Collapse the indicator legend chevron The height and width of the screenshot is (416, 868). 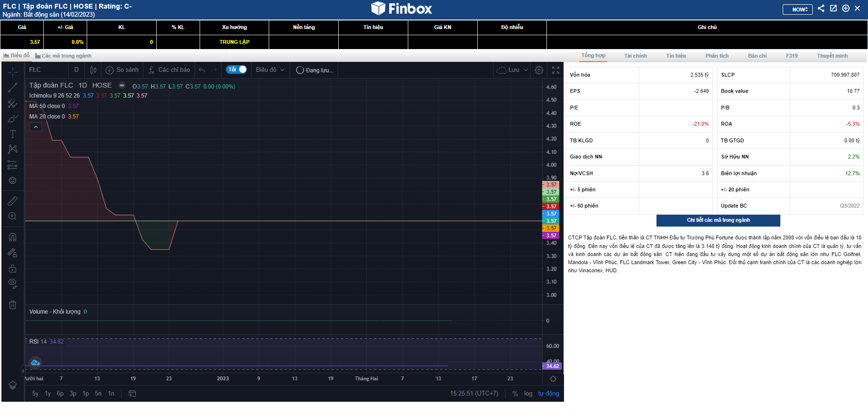tap(36, 127)
